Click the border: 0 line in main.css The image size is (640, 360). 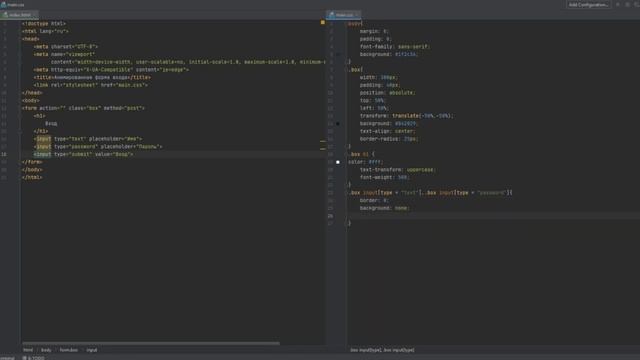point(374,200)
